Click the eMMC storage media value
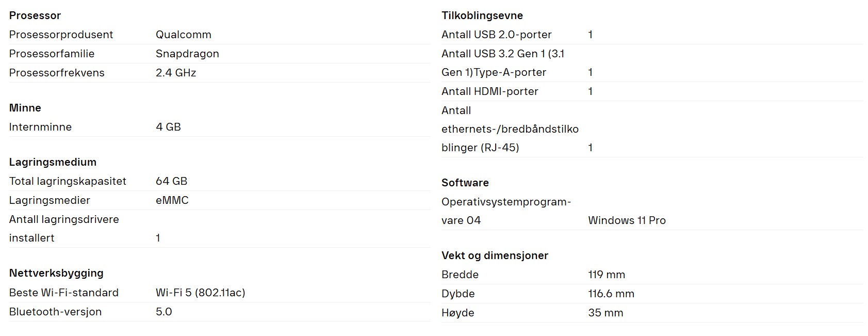 (x=172, y=200)
